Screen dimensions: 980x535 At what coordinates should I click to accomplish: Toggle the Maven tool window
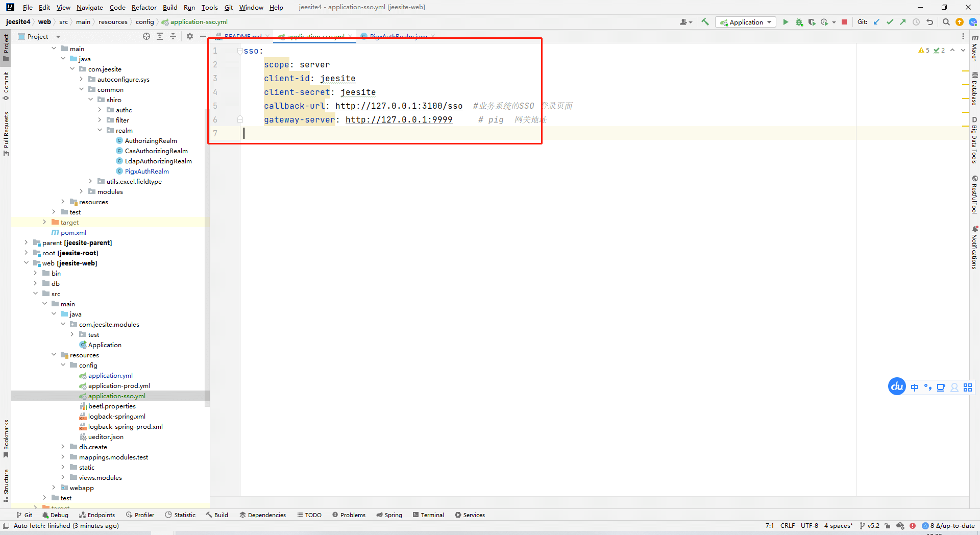(x=974, y=47)
